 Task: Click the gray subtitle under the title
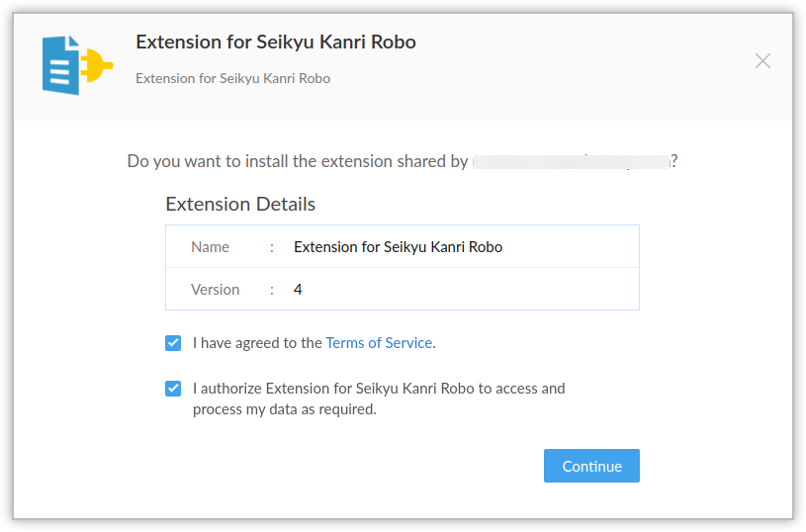(232, 78)
